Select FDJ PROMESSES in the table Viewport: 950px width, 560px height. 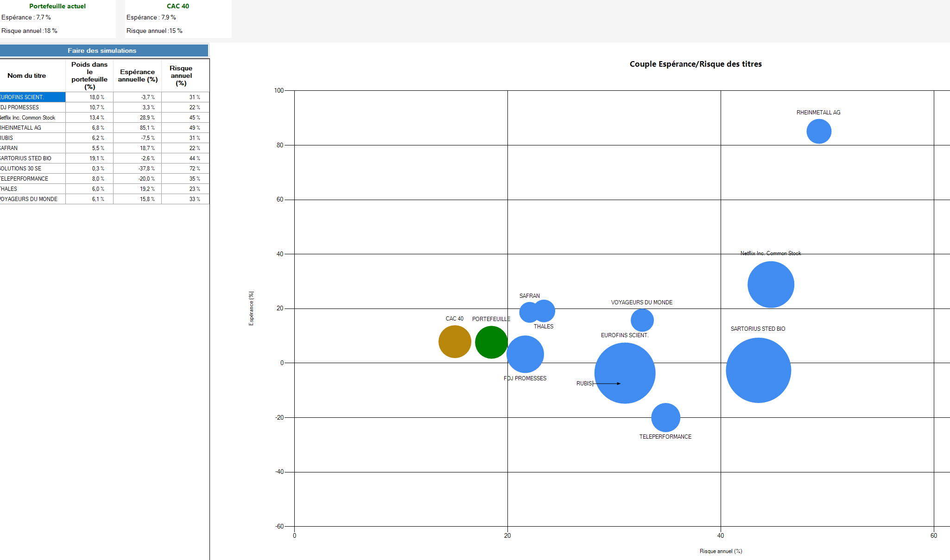32,107
